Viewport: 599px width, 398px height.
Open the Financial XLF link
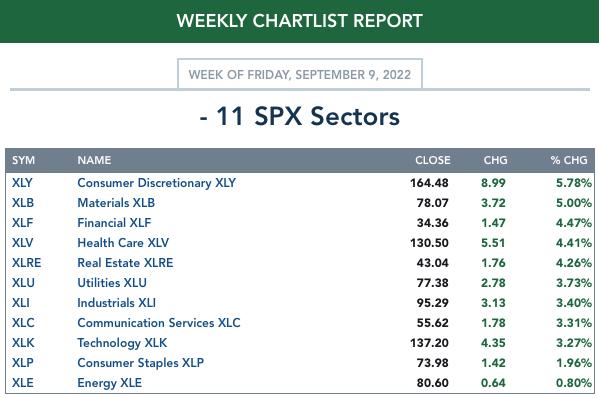[114, 223]
